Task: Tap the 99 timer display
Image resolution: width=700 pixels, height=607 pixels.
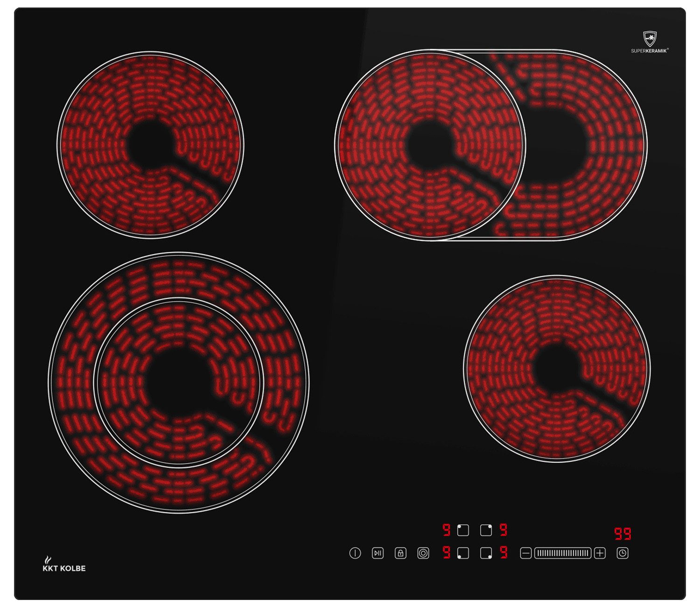Action: pyautogui.click(x=623, y=533)
